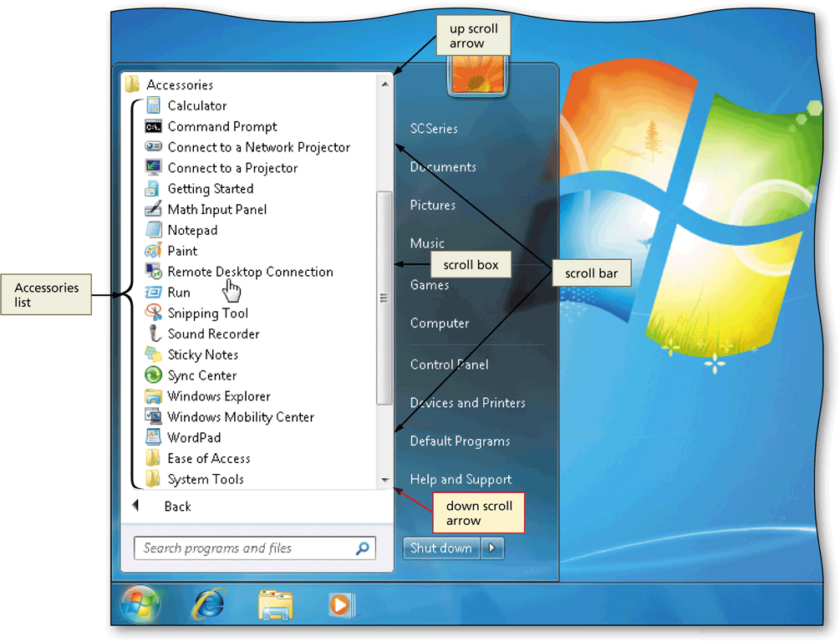
Task: Open Default Programs
Action: pos(461,441)
